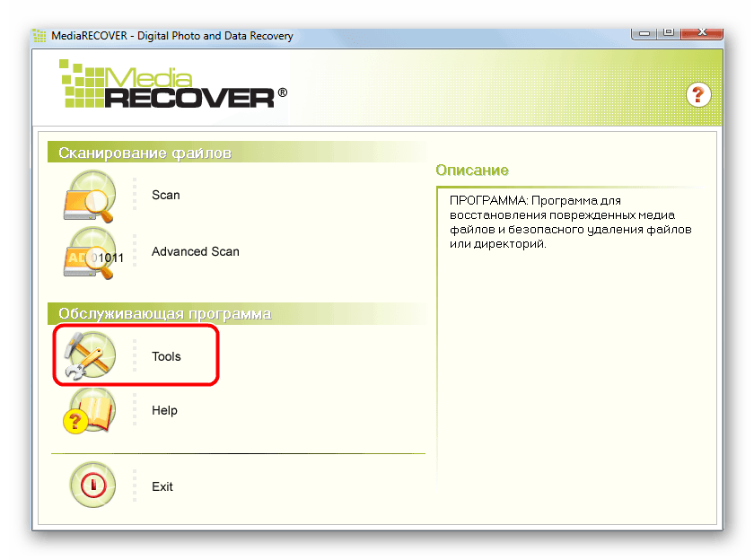The width and height of the screenshot is (754, 560).
Task: Select the Scan text label
Action: (x=166, y=195)
